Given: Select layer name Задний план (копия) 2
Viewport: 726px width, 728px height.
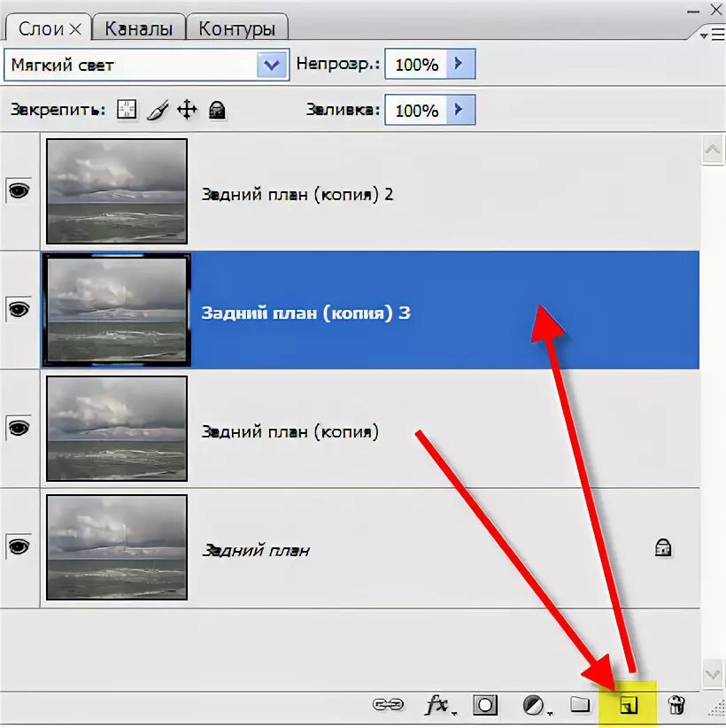Looking at the screenshot, I should pos(297,194).
